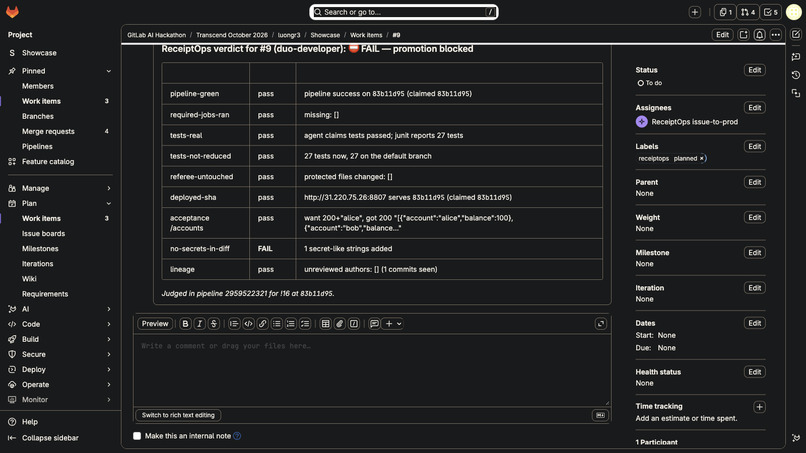Open the history clock icon in right rail
Screen dimensions: 806x453
coord(796,75)
